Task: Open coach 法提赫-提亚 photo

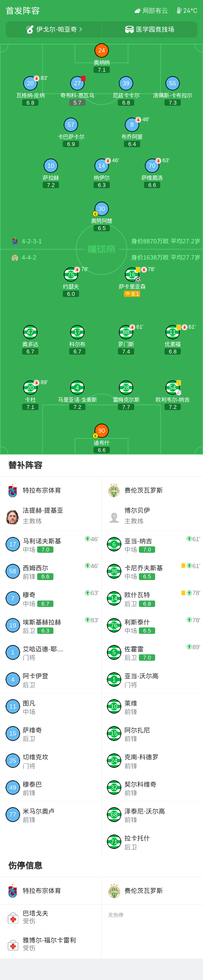Action: click(13, 516)
